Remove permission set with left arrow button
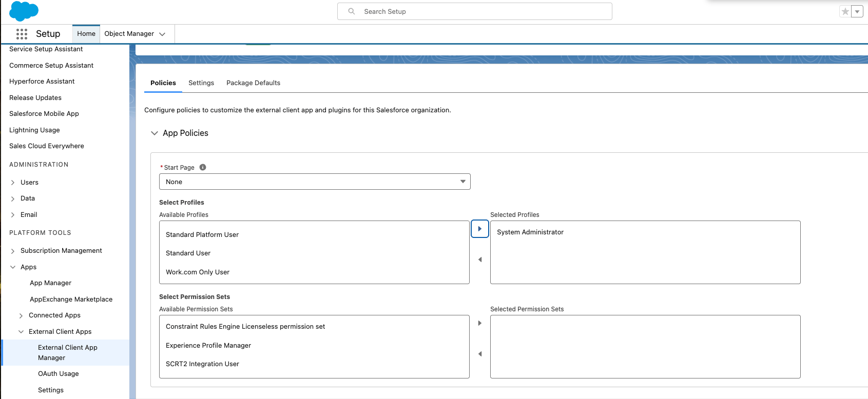 (x=480, y=354)
